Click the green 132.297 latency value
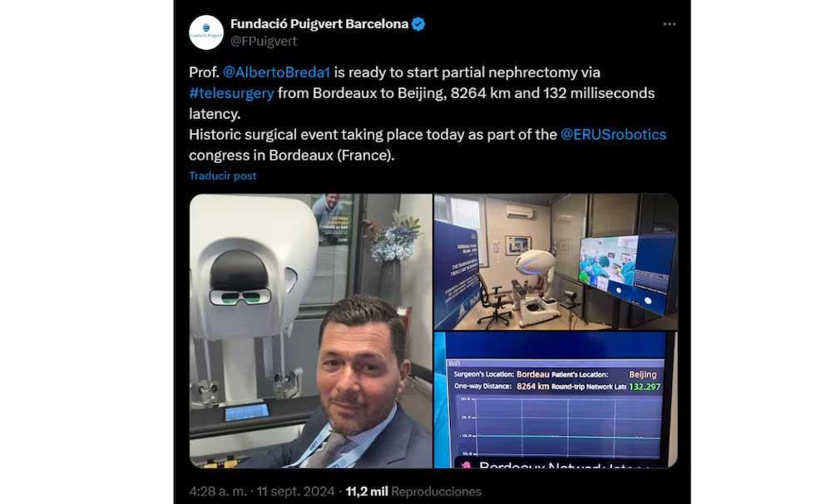This screenshot has height=504, width=825. coord(645,387)
